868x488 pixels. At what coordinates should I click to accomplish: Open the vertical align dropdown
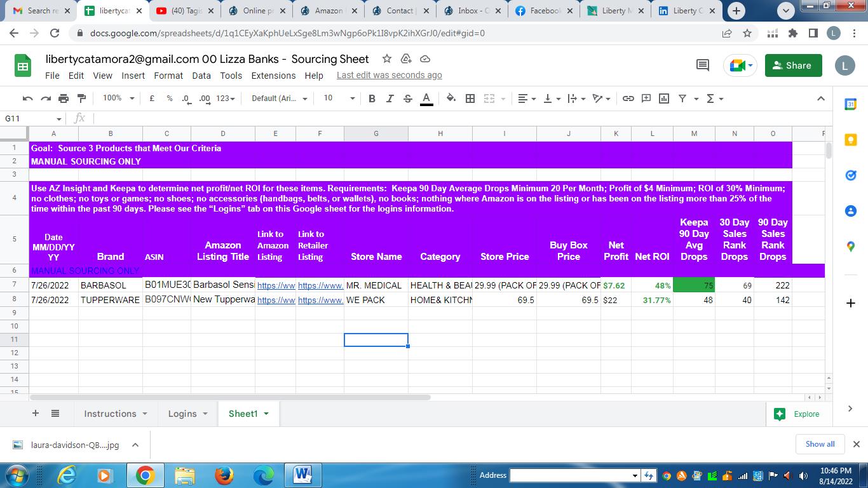pos(552,98)
